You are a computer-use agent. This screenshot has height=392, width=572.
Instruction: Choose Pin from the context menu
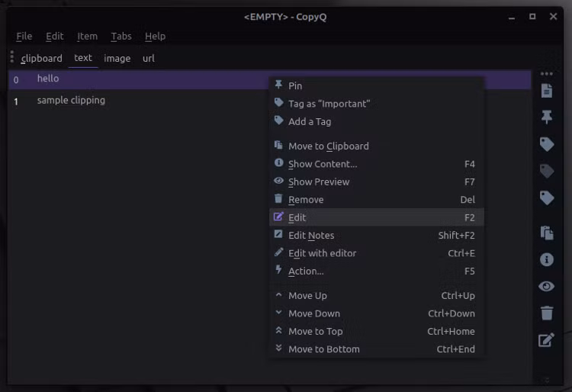click(377, 85)
